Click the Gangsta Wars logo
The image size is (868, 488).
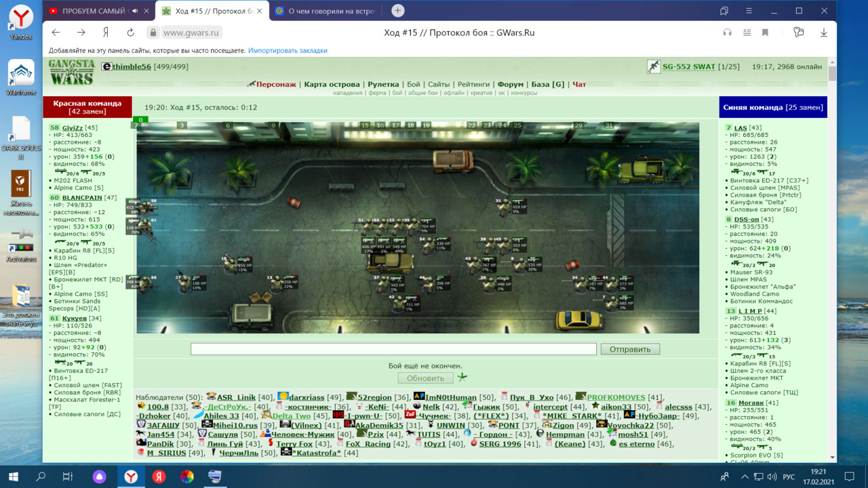(71, 73)
